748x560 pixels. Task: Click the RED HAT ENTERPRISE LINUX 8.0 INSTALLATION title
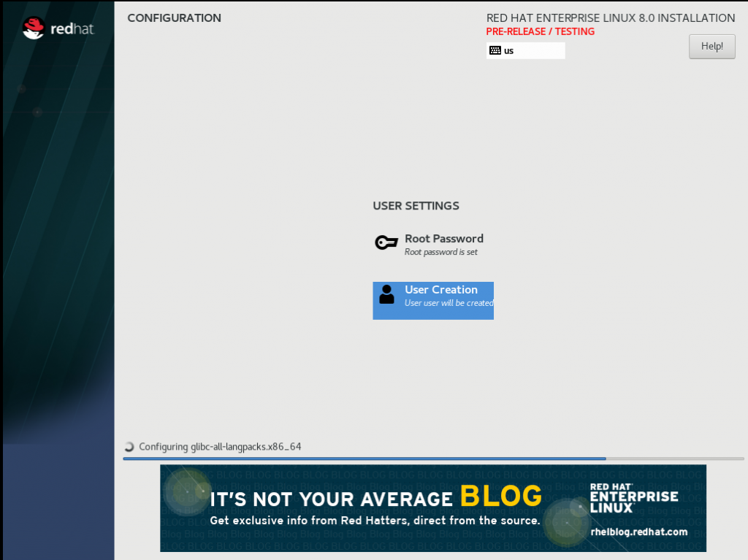(611, 18)
